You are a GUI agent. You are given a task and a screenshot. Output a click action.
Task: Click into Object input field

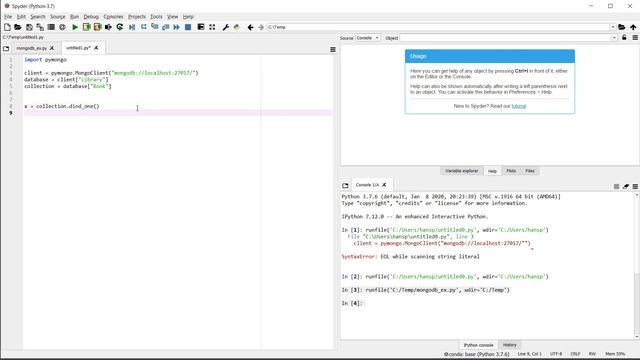click(505, 38)
